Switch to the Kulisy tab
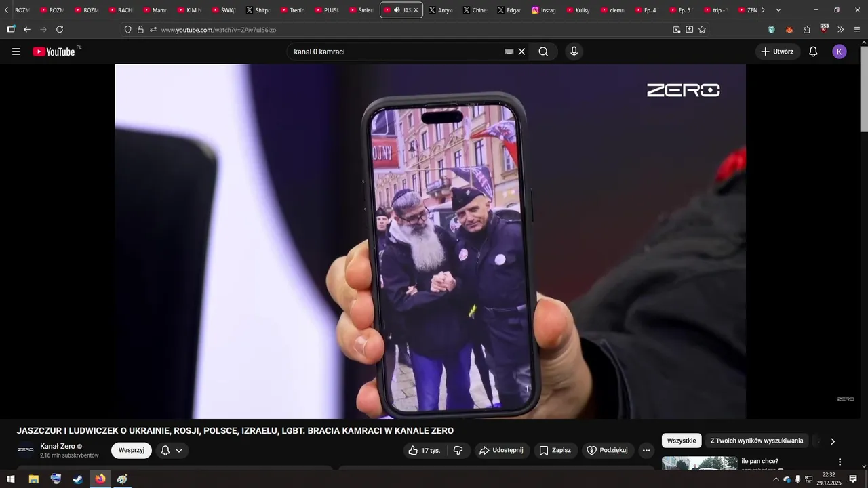 [578, 10]
